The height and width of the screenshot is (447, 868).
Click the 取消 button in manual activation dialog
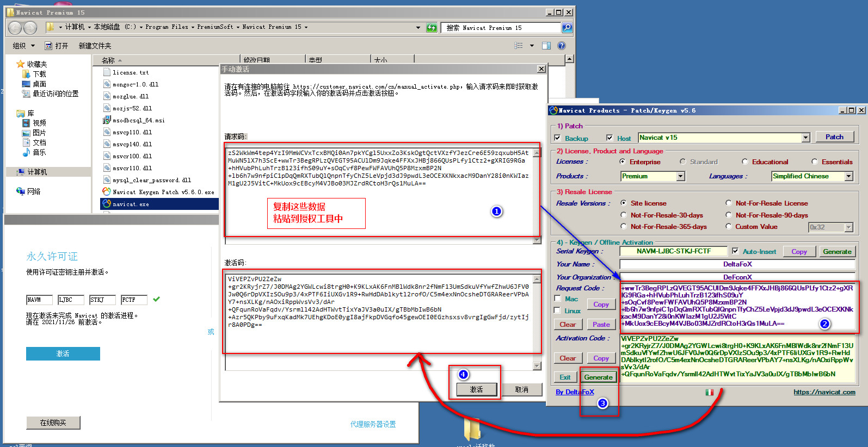coord(521,389)
